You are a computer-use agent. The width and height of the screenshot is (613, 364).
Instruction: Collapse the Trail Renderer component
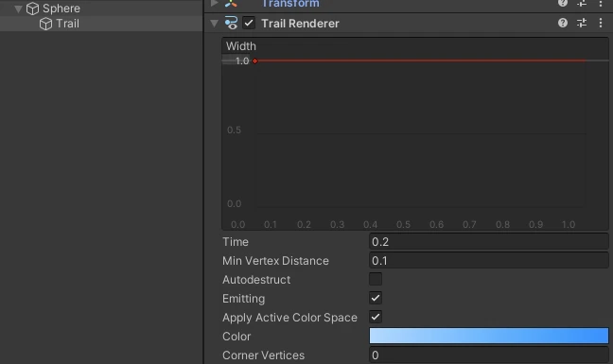[x=214, y=24]
